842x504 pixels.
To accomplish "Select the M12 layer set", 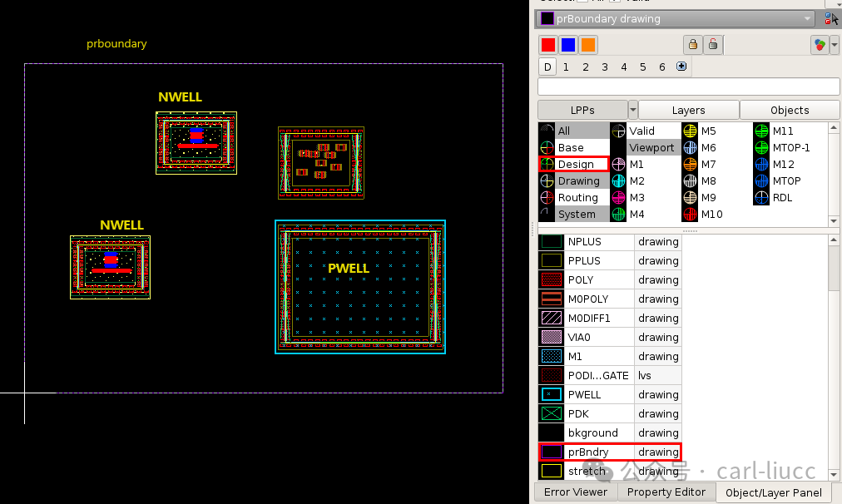I will point(790,164).
